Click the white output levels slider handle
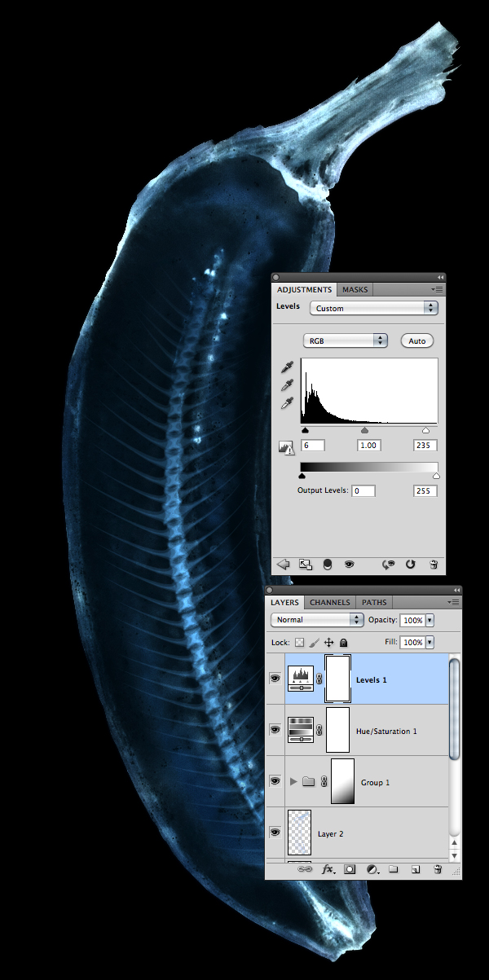The width and height of the screenshot is (489, 980). 436,475
